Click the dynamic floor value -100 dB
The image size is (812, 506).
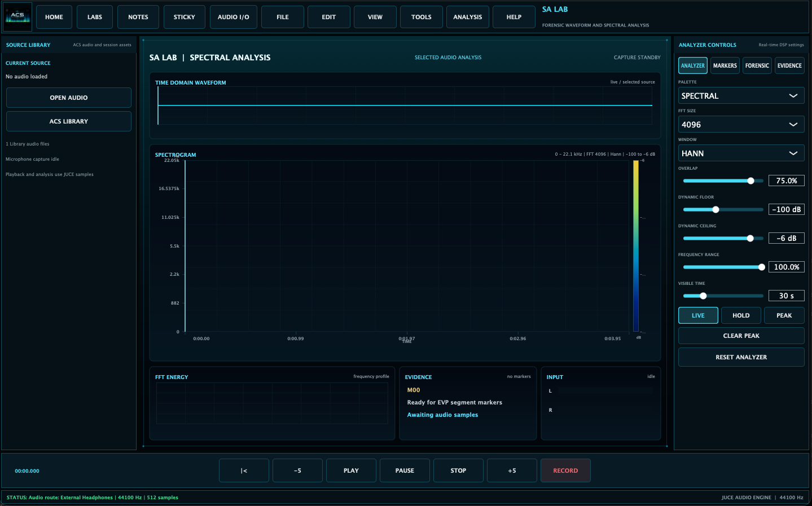787,209
